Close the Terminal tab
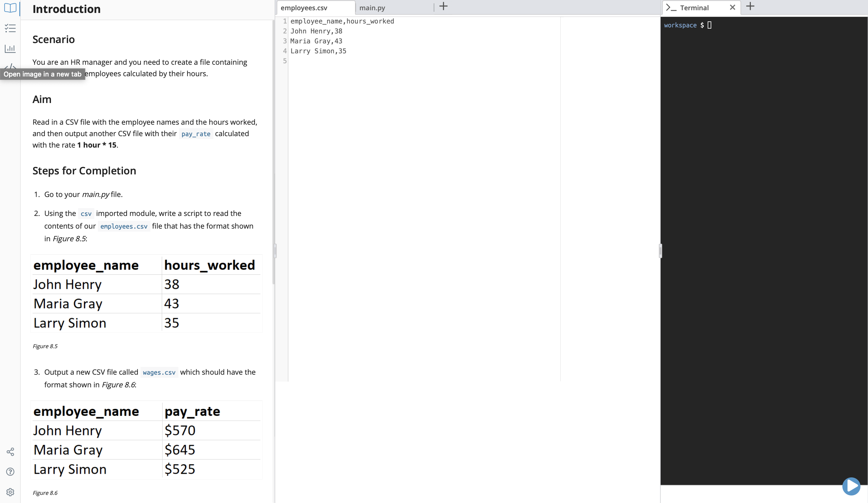Screen dimensions: 868x503 [733, 7]
